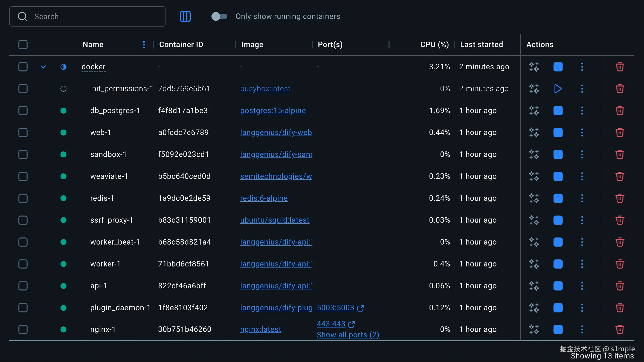Select the weaviate-1 row checkbox
The image size is (644, 362).
click(23, 176)
